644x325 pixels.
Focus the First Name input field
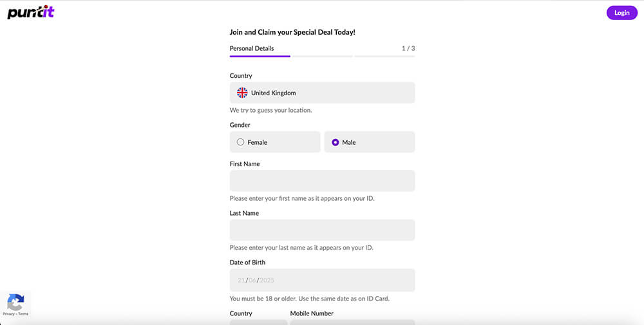pos(322,181)
